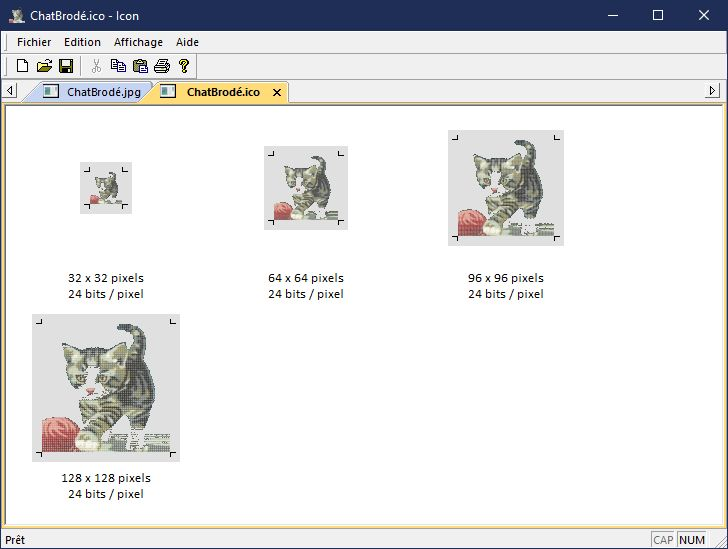Close the ChatBrodé.ico tab
This screenshot has height=549, width=728.
point(277,92)
